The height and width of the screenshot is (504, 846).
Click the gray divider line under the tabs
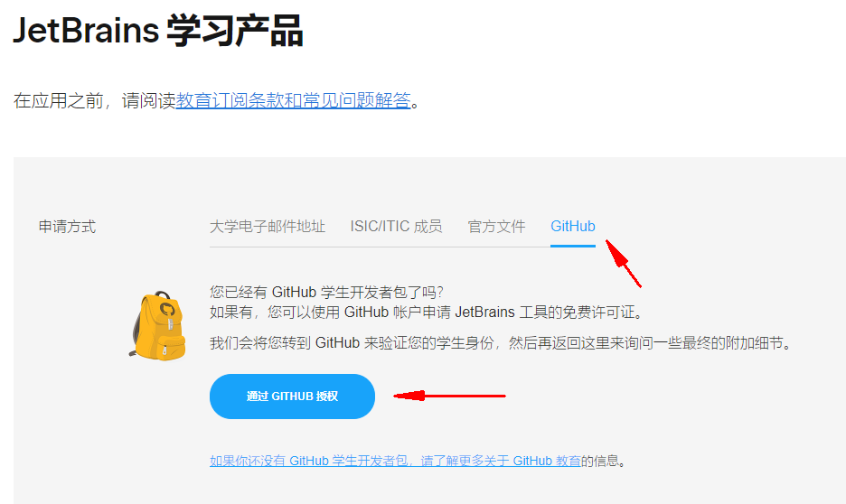tap(380, 247)
